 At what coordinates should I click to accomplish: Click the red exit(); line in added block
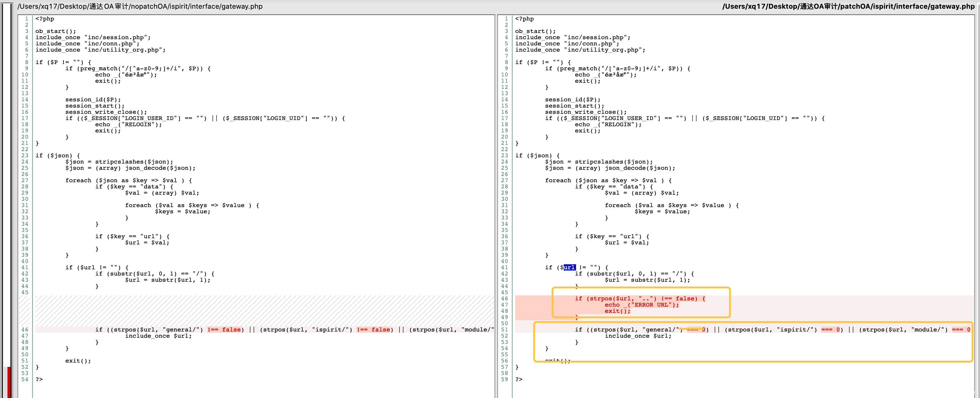click(617, 311)
